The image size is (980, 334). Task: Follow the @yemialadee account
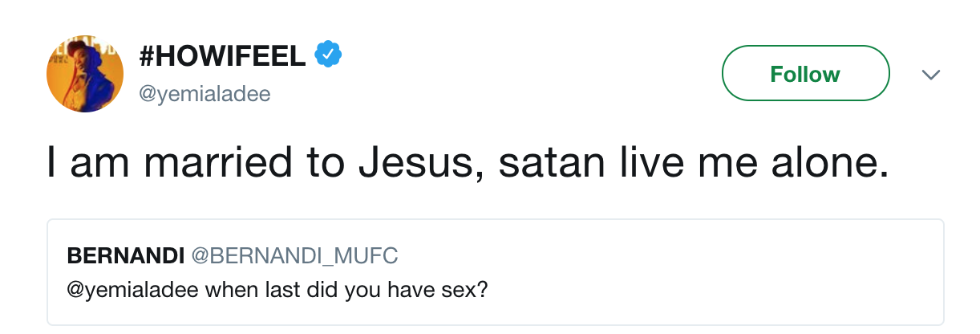tap(805, 74)
